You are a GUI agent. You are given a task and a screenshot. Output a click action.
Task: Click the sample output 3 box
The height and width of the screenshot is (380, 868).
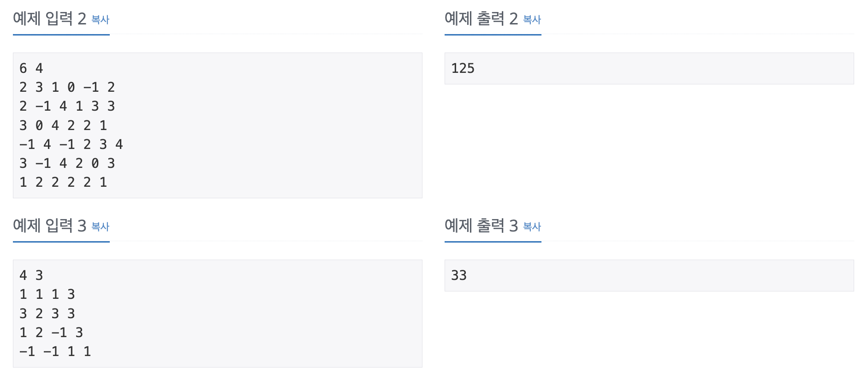648,275
